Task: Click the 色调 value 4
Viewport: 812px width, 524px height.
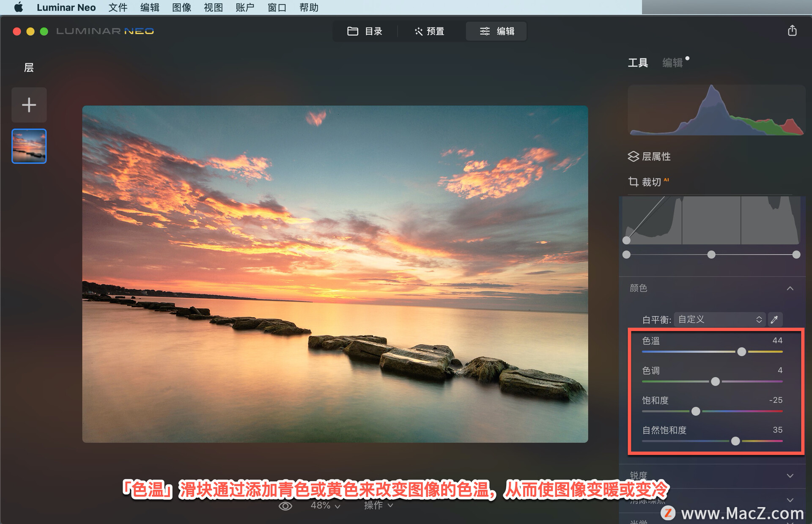Action: pyautogui.click(x=780, y=370)
